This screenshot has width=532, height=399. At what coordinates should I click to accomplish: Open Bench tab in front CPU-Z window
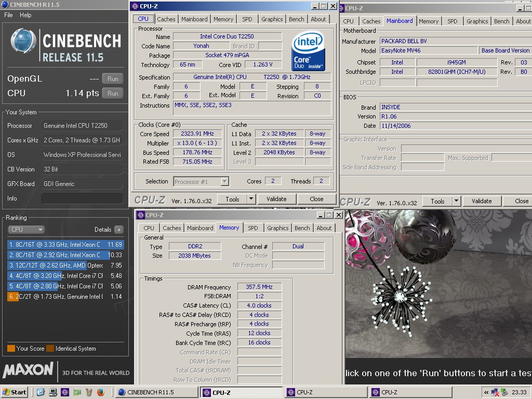297,19
